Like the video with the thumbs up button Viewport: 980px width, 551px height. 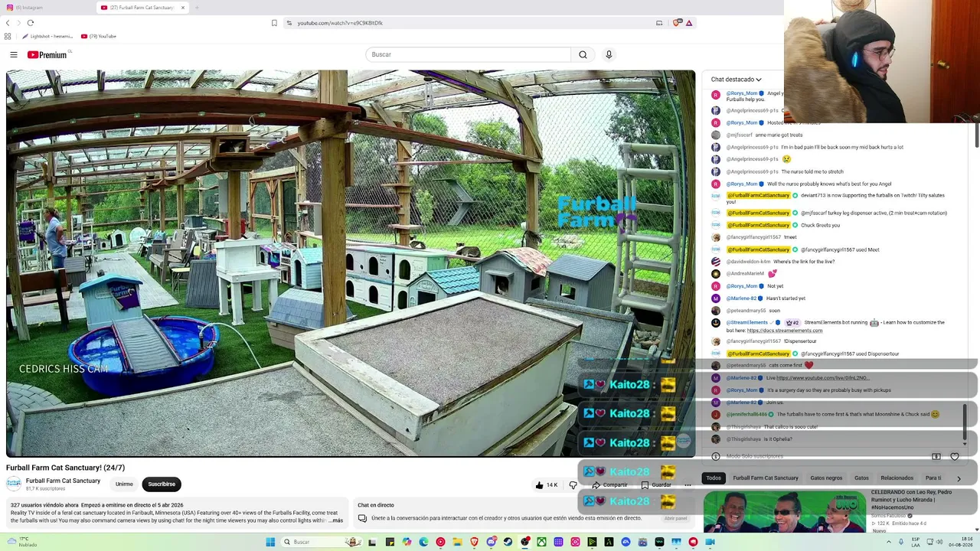(546, 485)
